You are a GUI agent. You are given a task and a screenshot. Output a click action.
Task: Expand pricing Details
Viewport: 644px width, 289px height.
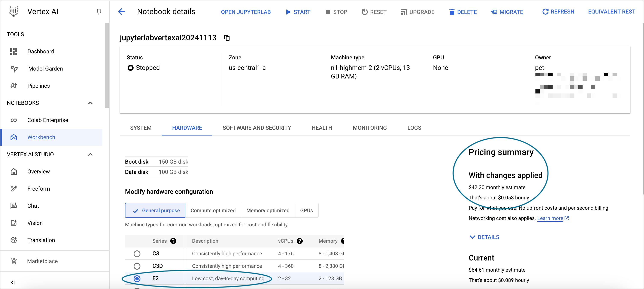pos(484,237)
